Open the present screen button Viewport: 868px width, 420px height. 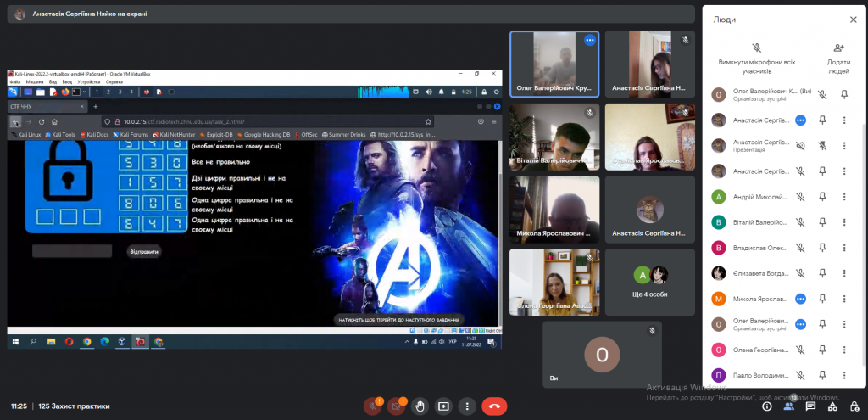coord(443,406)
